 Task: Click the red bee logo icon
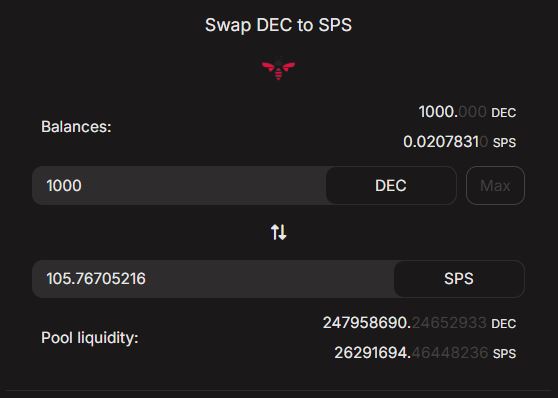tap(278, 69)
